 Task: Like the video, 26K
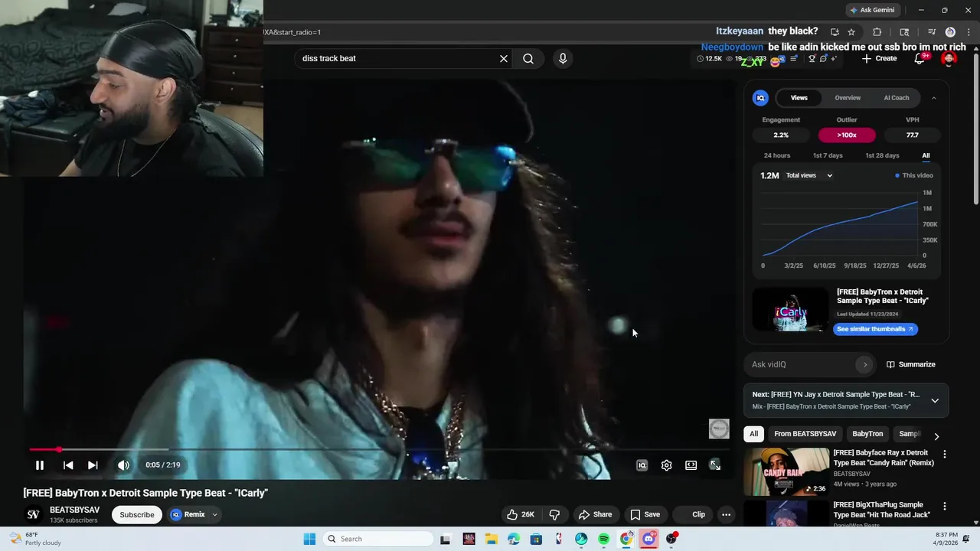tap(520, 514)
